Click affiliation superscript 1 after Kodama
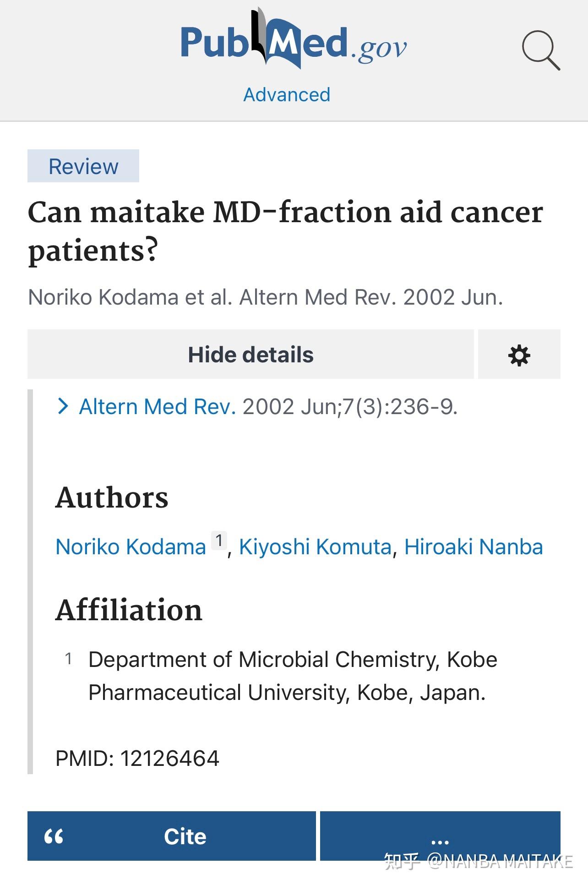This screenshot has height=885, width=588. (219, 541)
